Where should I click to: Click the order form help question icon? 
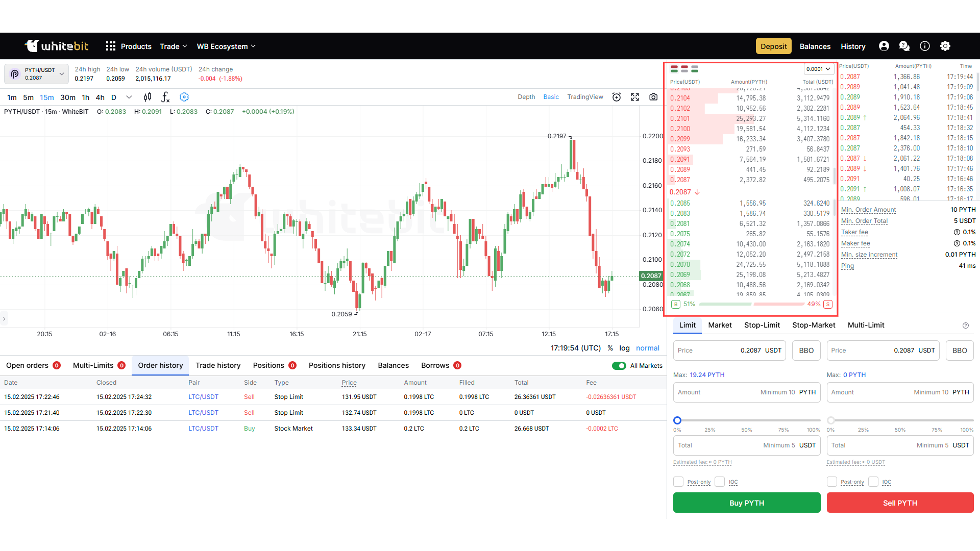[966, 325]
